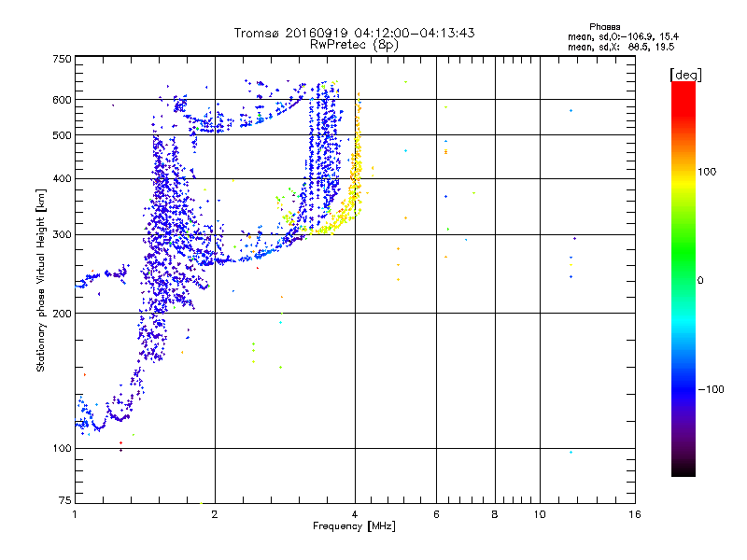Viewport: 747px width, 560px height.
Task: Click the plot title "Tromsø 20160919 04:12:00-04:13:43"
Action: pos(354,33)
